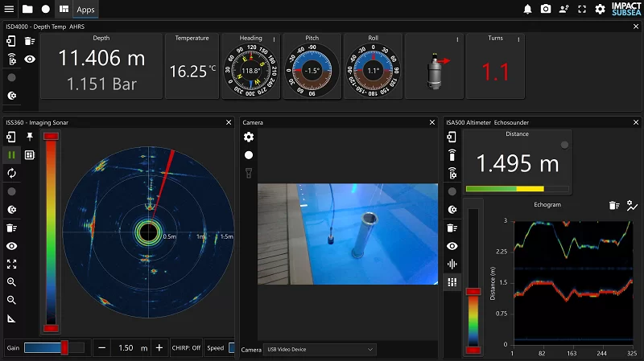The image size is (644, 361).
Task: Click the Depth reading 11.406 m
Action: 101,58
